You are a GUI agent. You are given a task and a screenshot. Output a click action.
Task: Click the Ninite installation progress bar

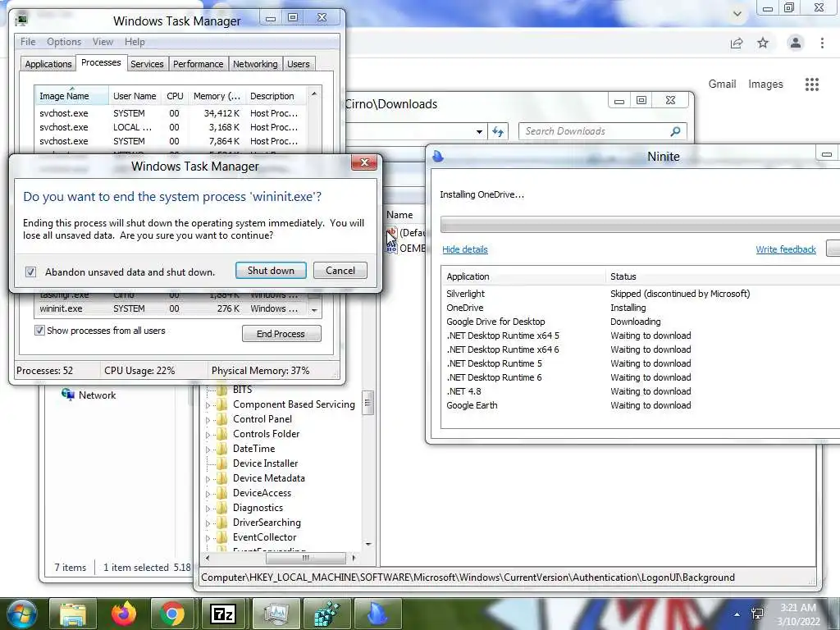pyautogui.click(x=640, y=225)
